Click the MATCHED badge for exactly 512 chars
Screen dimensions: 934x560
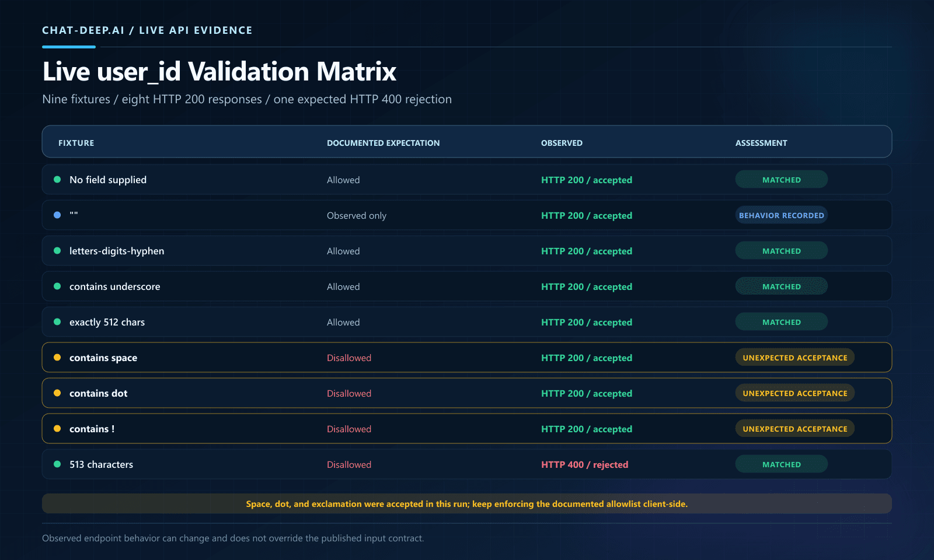(782, 322)
